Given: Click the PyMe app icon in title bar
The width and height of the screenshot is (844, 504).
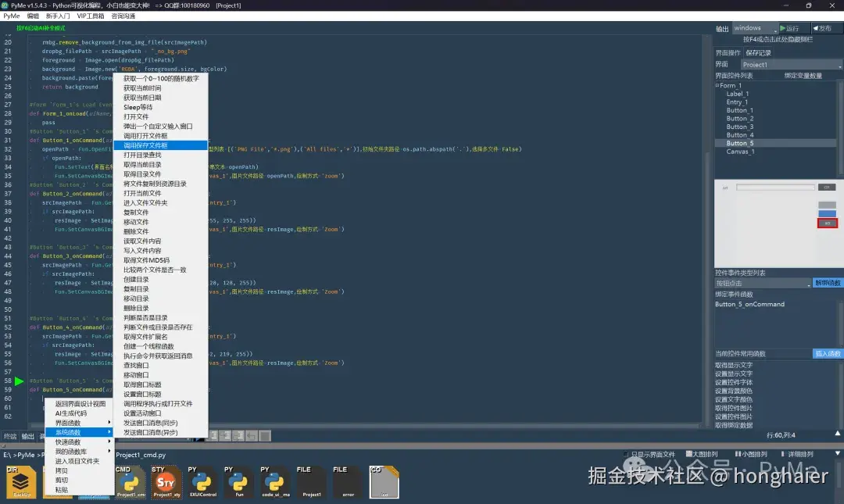Looking at the screenshot, I should point(5,5).
